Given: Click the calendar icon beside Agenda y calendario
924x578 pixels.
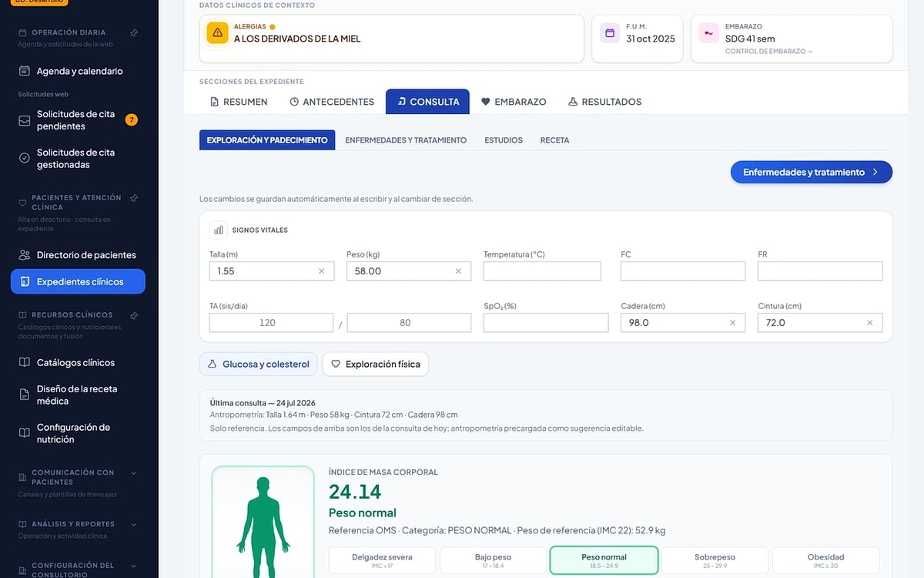Looking at the screenshot, I should [x=25, y=71].
